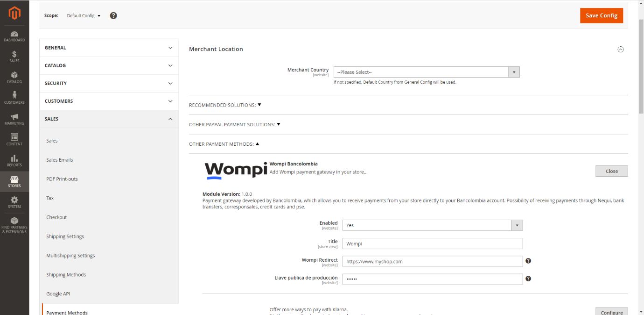The height and width of the screenshot is (315, 644).
Task: Select the Customers icon
Action: tap(14, 98)
